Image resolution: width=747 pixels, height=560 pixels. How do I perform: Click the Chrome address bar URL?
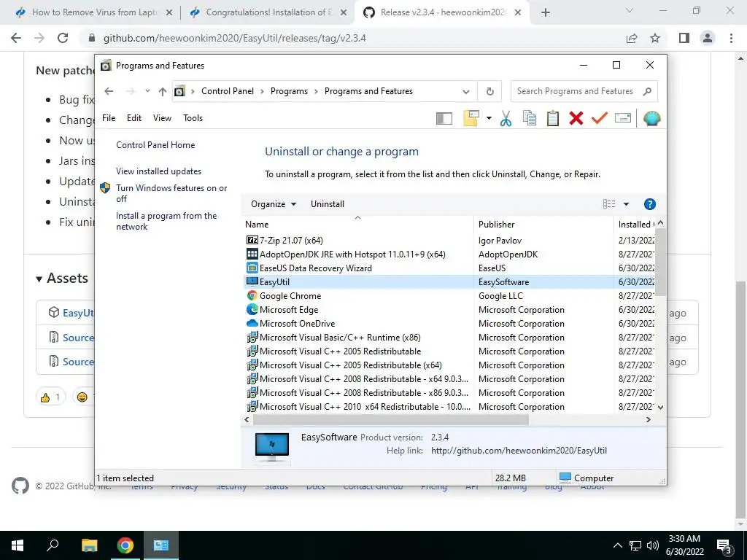point(234,38)
